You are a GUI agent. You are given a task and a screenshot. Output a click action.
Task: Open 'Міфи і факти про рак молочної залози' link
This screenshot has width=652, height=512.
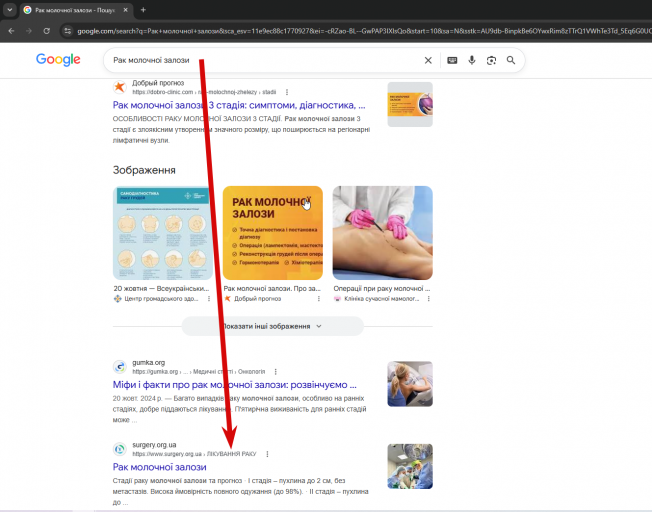235,385
